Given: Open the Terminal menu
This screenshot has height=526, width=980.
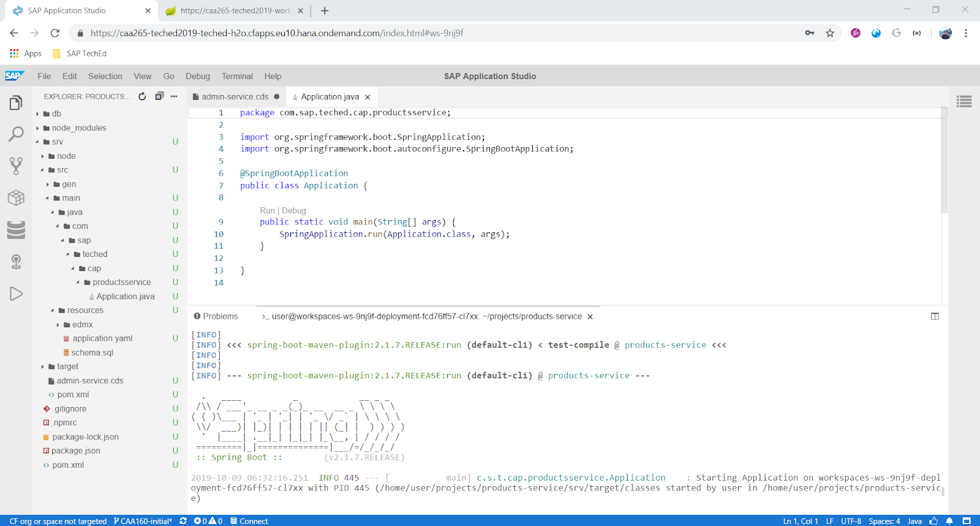Looking at the screenshot, I should (x=237, y=76).
